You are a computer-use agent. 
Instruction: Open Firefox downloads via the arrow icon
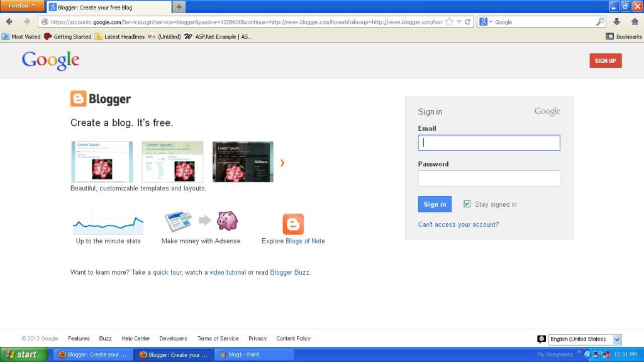tap(618, 21)
